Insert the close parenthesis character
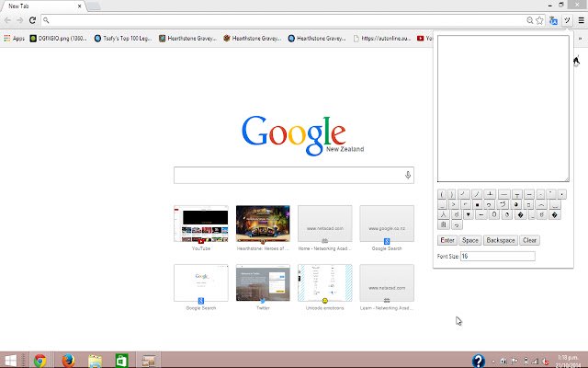The height and width of the screenshot is (368, 588). point(451,194)
